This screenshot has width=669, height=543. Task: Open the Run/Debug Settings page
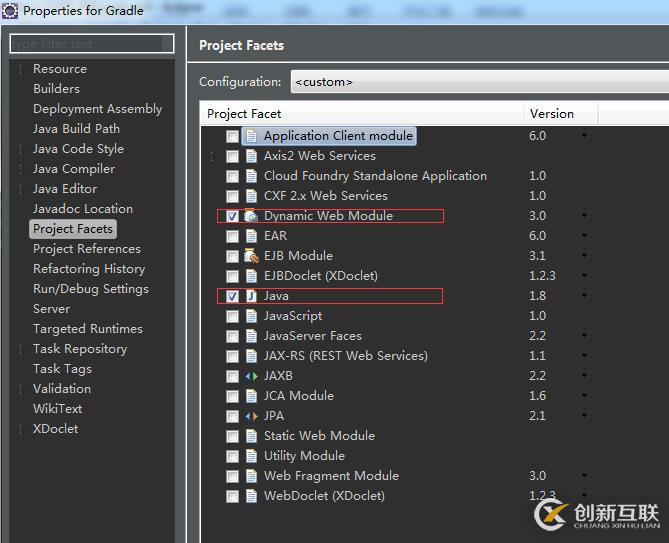click(91, 289)
